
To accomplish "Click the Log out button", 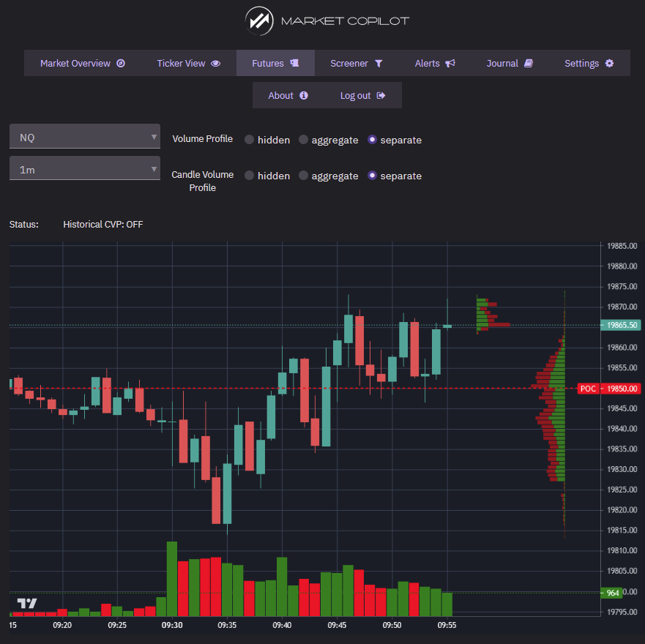I will tap(363, 95).
